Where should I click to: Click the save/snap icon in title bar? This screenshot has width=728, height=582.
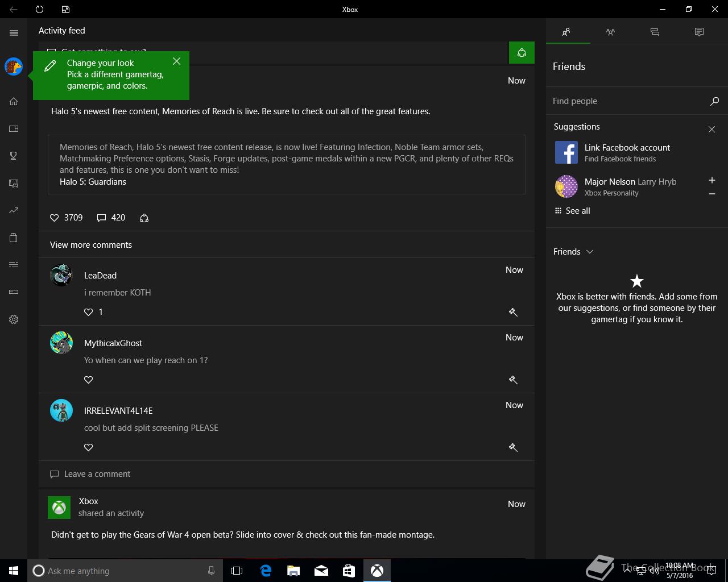tap(65, 9)
